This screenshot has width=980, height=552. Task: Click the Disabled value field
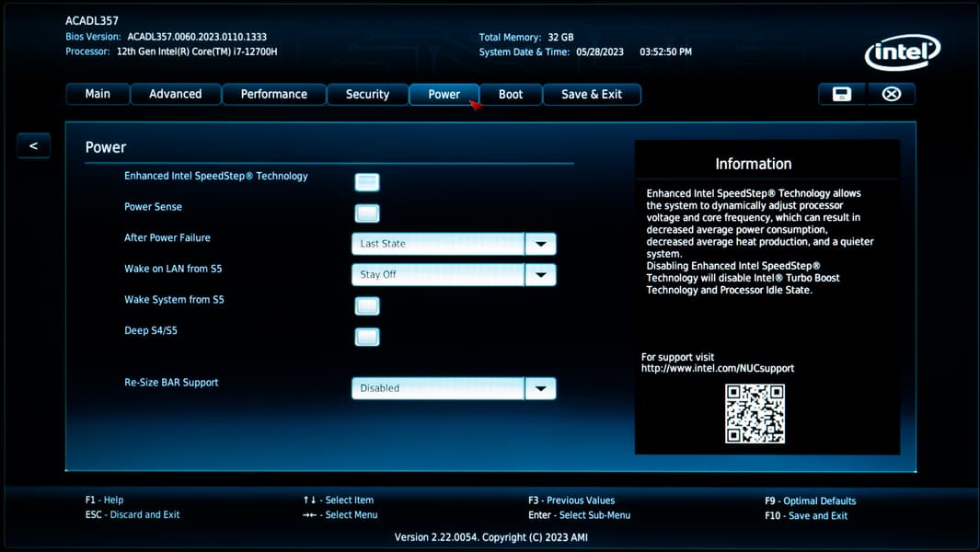pos(438,388)
